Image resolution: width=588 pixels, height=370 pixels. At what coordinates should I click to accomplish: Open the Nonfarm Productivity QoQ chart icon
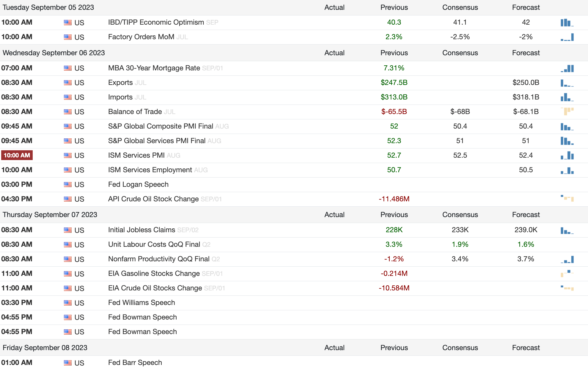point(567,260)
